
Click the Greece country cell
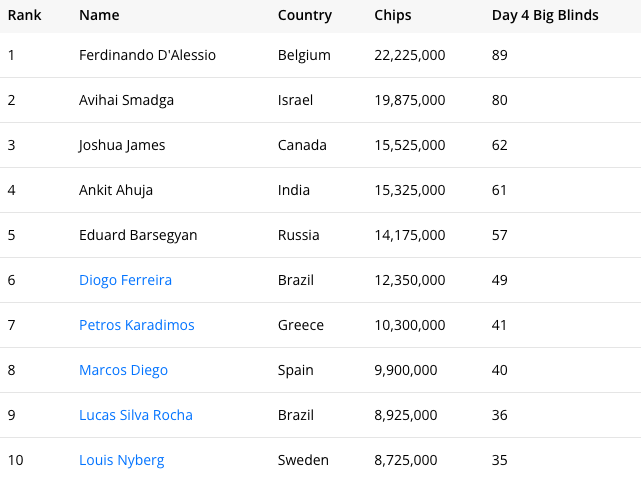pyautogui.click(x=301, y=325)
